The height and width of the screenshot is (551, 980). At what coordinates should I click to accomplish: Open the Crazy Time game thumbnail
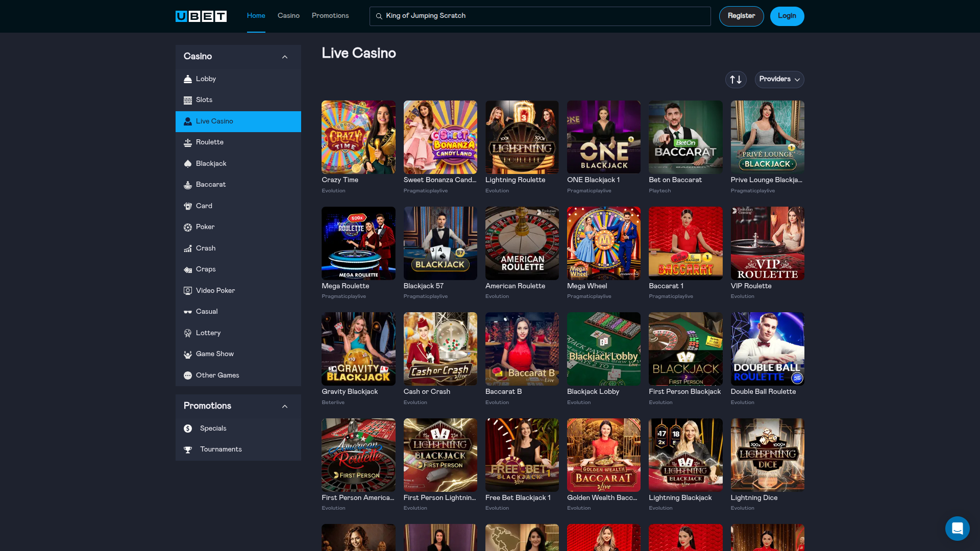pos(358,137)
